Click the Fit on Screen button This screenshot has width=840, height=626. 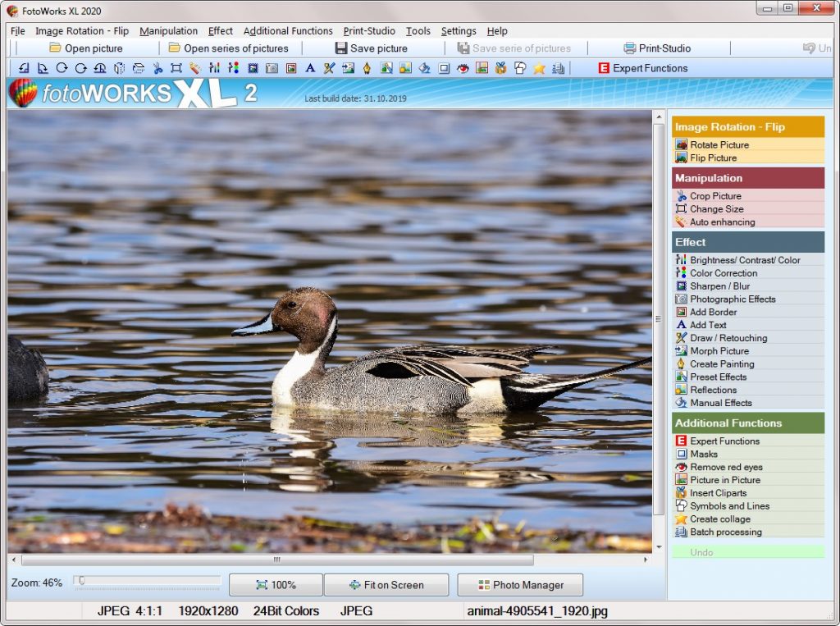[x=386, y=585]
